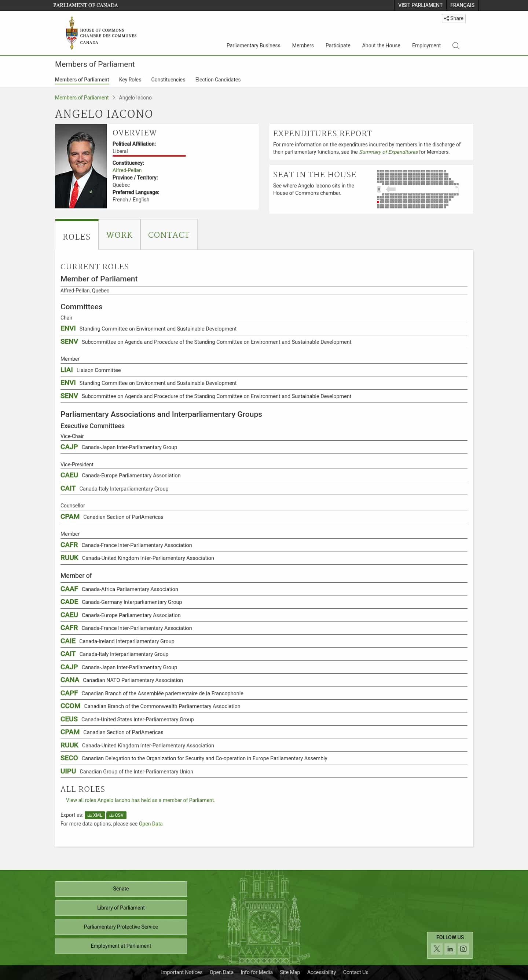Open the Members menu in the navigation
528x980 pixels.
point(302,45)
